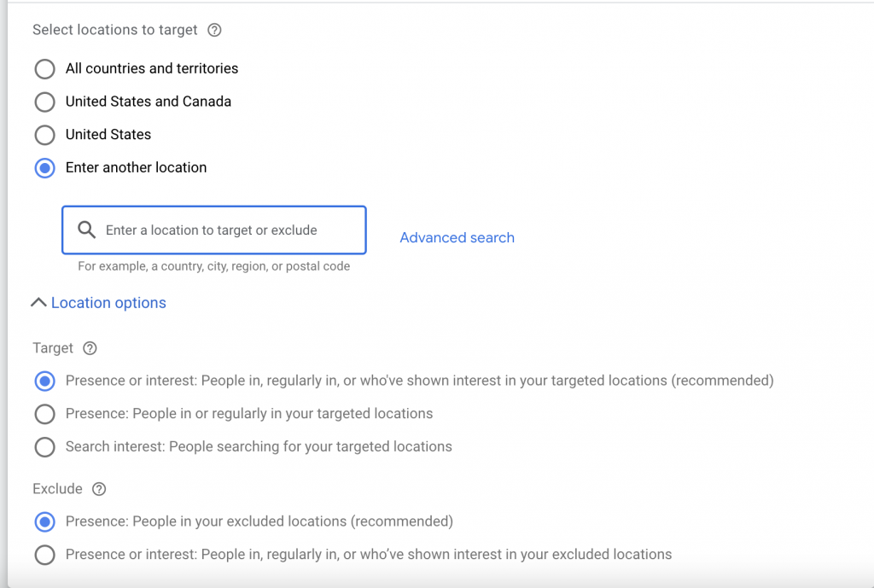Select Presence: People in or regularly in option

tap(44, 414)
